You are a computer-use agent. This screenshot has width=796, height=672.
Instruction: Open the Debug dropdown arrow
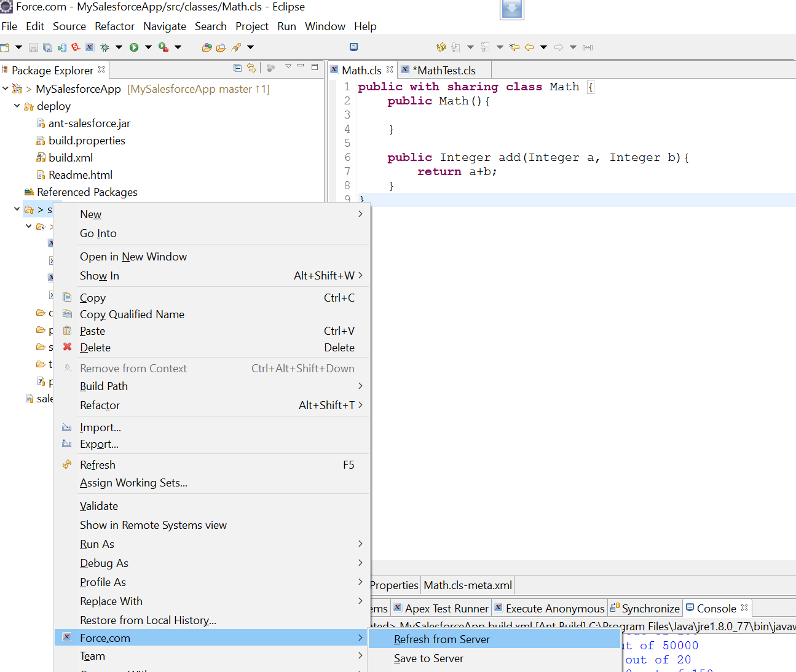pos(119,47)
